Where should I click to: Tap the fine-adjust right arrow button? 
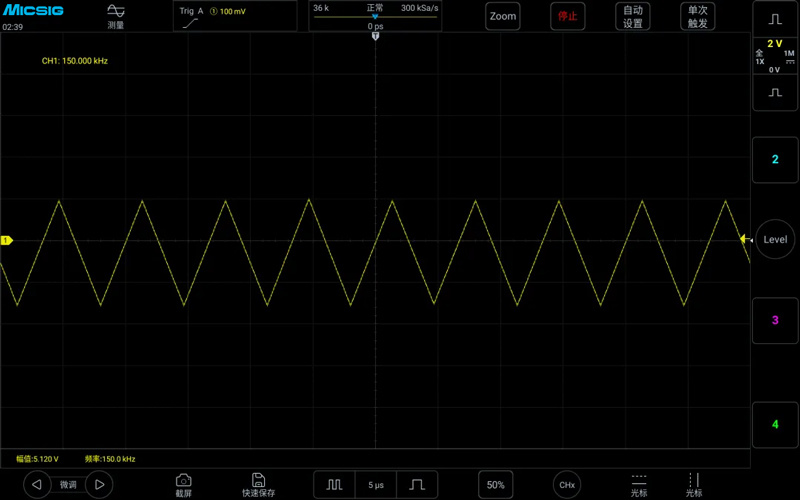pos(99,485)
